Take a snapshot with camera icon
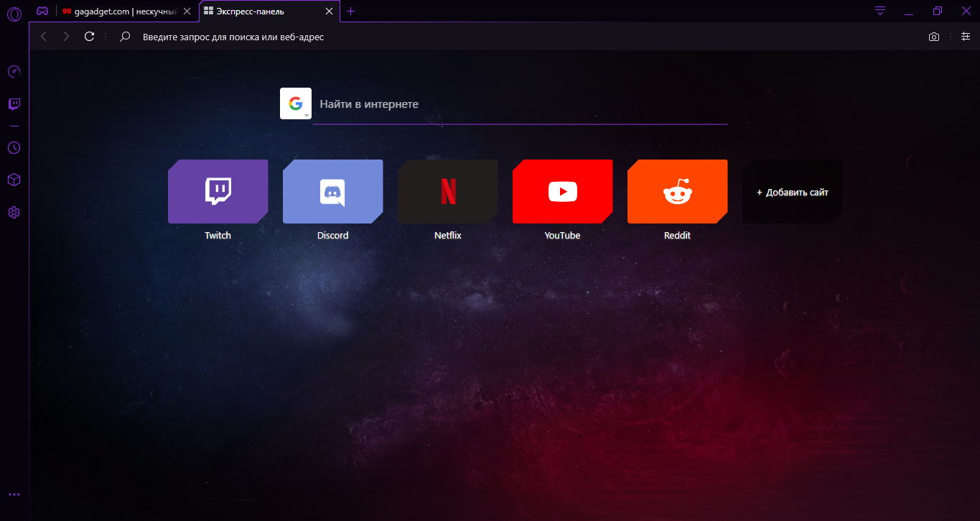 [x=933, y=37]
